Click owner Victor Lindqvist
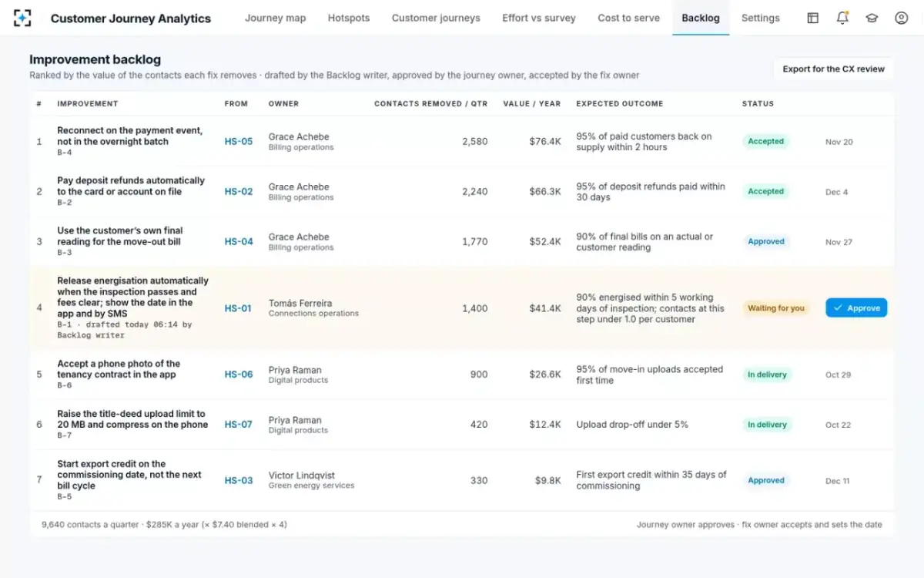Image resolution: width=924 pixels, height=578 pixels. tap(302, 476)
